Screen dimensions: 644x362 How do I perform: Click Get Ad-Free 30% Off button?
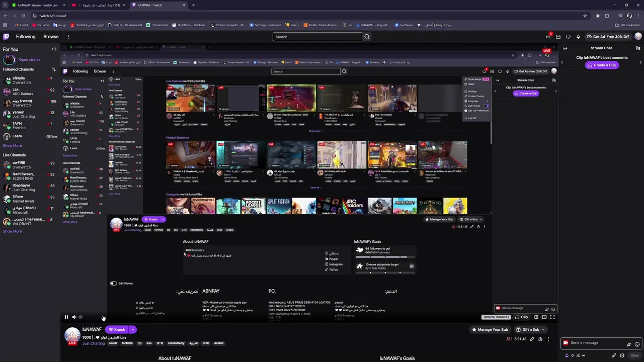[x=608, y=37]
